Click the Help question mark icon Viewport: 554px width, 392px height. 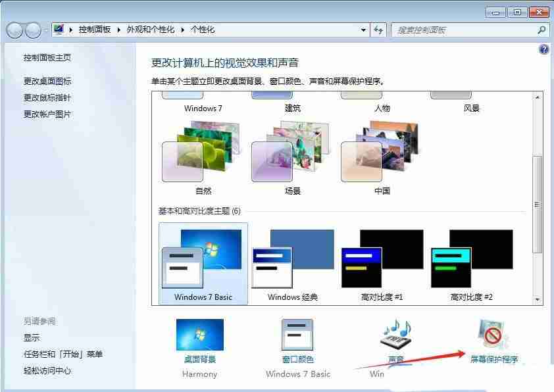[543, 49]
